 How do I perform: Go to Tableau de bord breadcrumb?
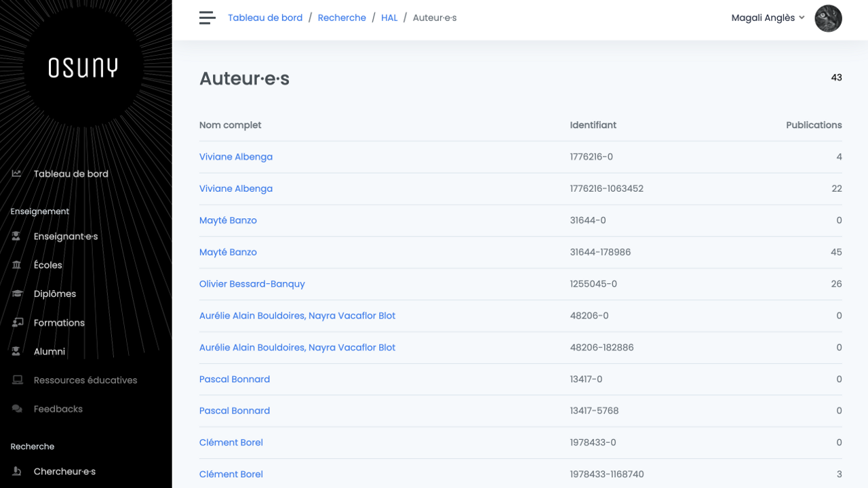(x=265, y=18)
